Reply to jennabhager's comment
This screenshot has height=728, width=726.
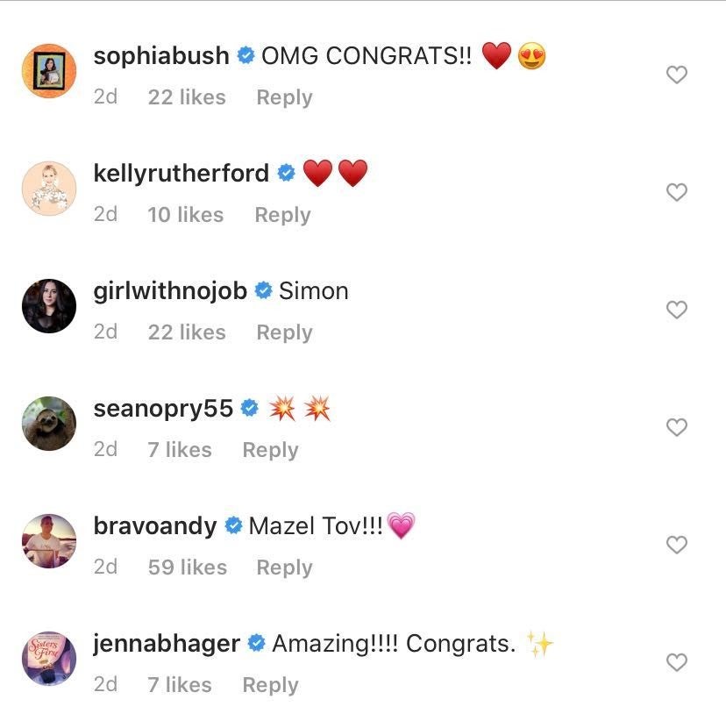270,685
